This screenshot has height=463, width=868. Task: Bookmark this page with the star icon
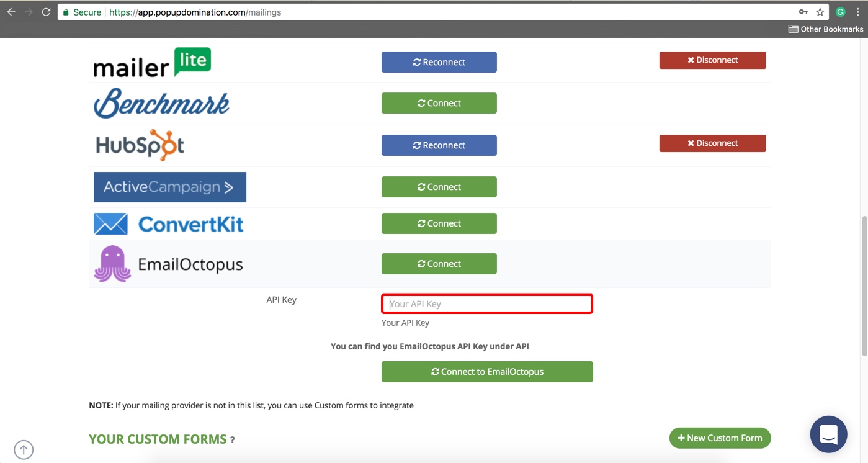pyautogui.click(x=820, y=12)
